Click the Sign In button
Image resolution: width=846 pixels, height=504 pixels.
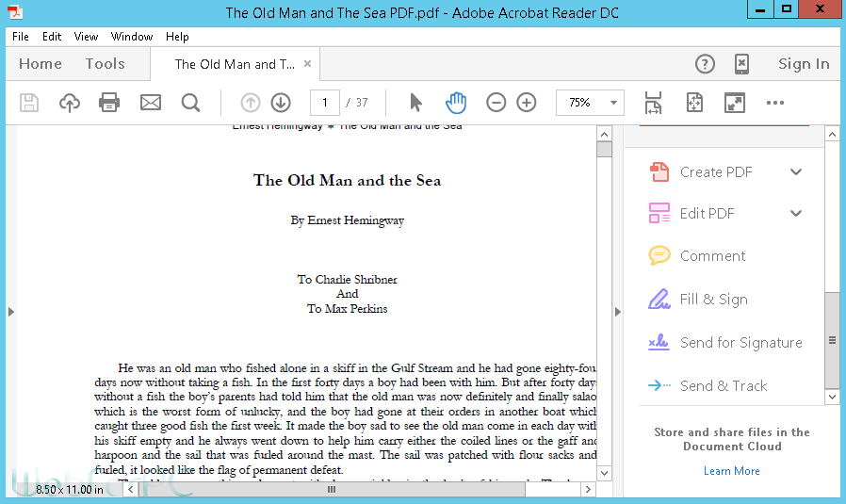coord(804,64)
